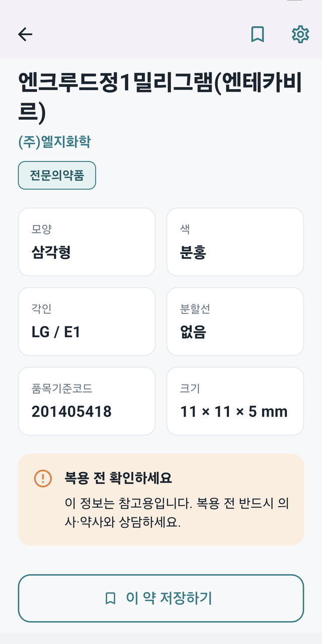This screenshot has width=322, height=644.
Task: Tap the LG / E1 imprint text
Action: pos(55,332)
